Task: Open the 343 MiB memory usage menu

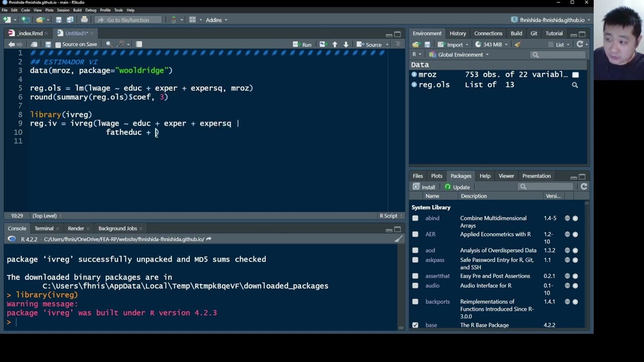Action: point(491,44)
